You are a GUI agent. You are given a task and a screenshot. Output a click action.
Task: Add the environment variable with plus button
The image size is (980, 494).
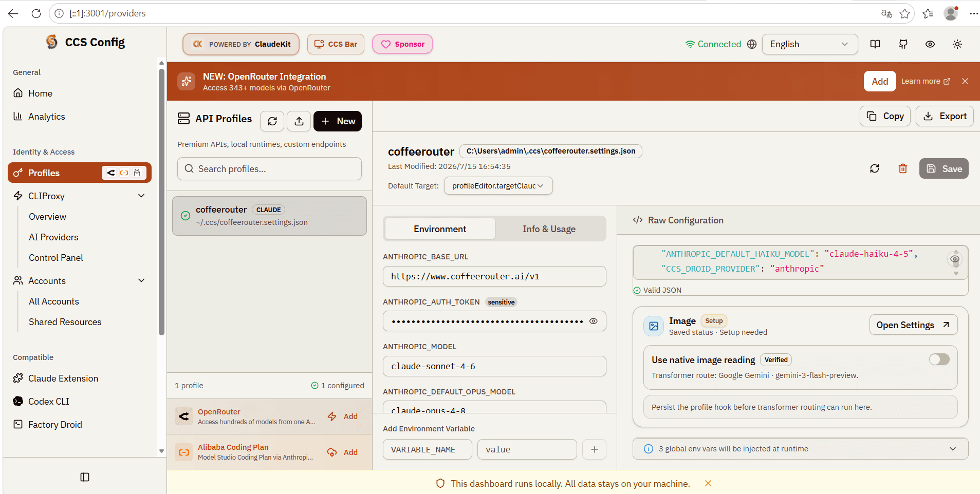(595, 449)
